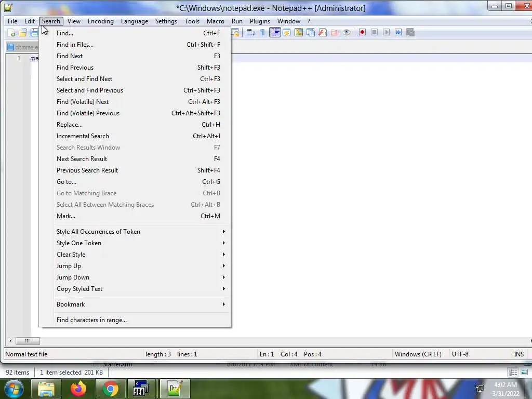Choose Select and Find Next entry

click(x=135, y=79)
